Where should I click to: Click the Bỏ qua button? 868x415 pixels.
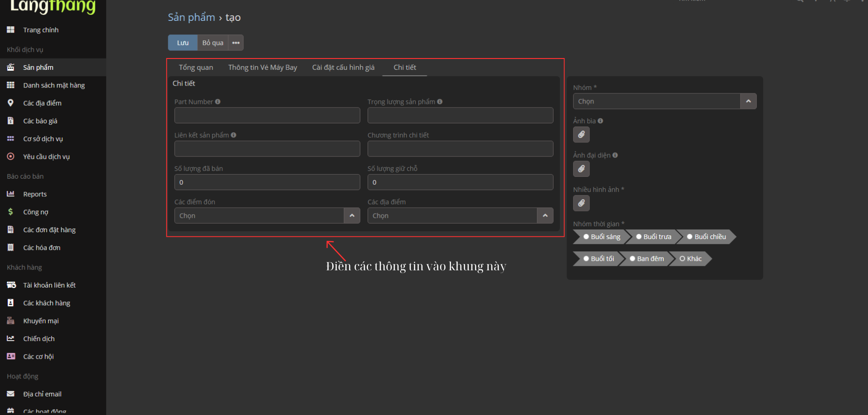(x=213, y=43)
